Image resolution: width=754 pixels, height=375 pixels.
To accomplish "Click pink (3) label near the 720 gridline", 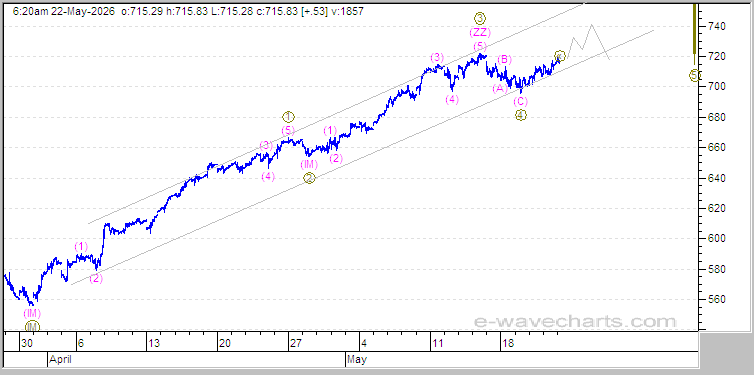I will pos(437,58).
